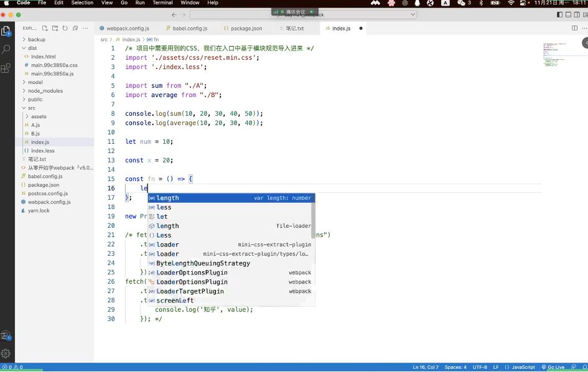Open the Explorer files icon
This screenshot has height=372, width=588.
point(6,31)
